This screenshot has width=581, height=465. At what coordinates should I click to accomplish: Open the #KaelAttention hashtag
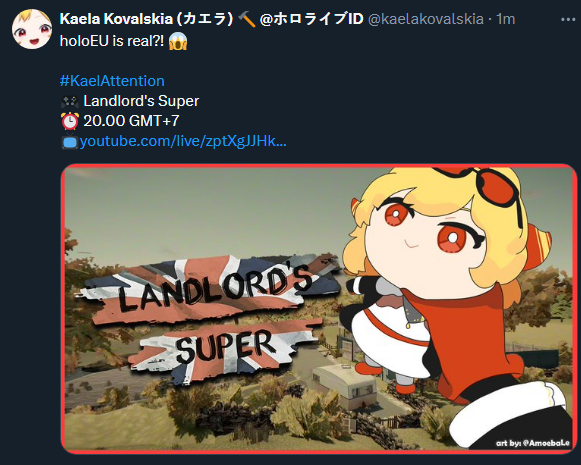tap(112, 81)
